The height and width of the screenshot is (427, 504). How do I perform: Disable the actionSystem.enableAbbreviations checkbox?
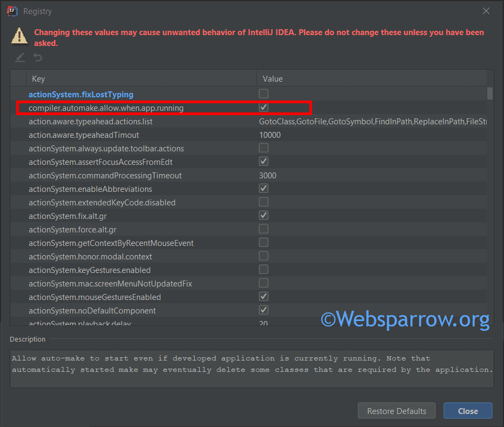pos(263,188)
